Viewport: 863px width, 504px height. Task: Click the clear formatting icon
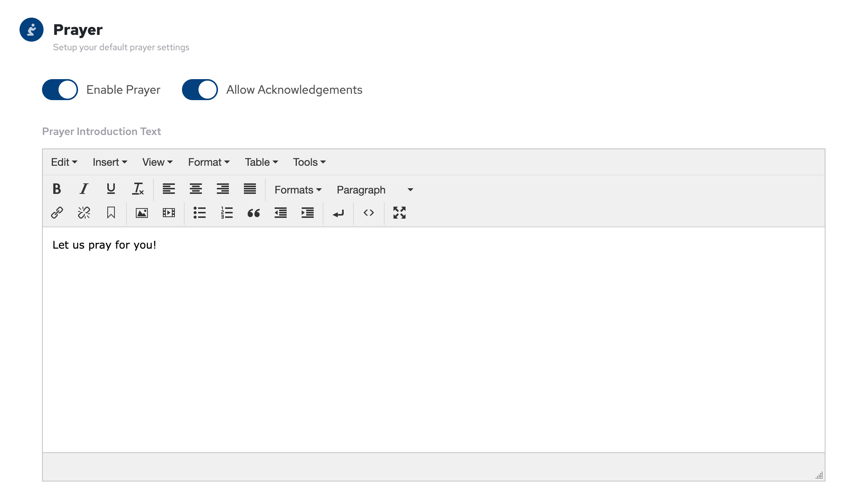pos(138,189)
